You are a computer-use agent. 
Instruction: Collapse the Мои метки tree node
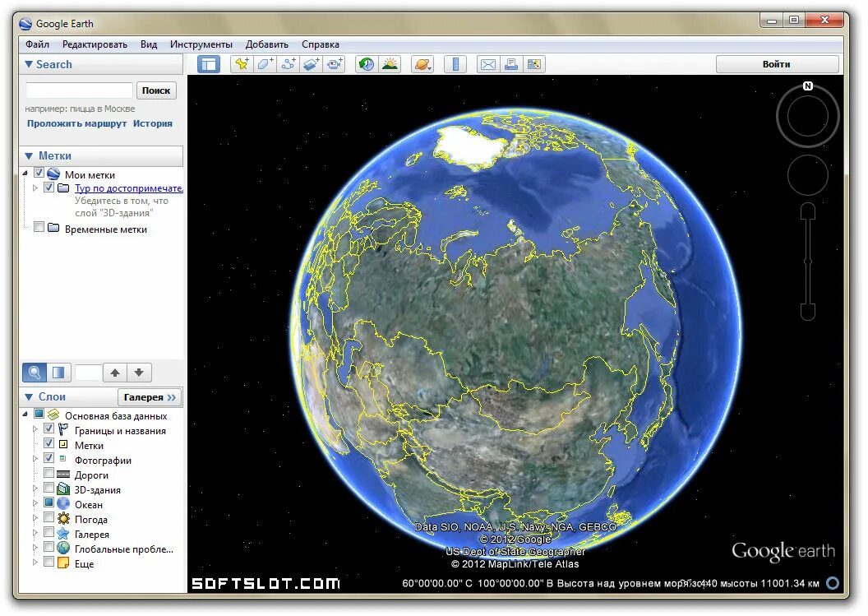(x=25, y=174)
